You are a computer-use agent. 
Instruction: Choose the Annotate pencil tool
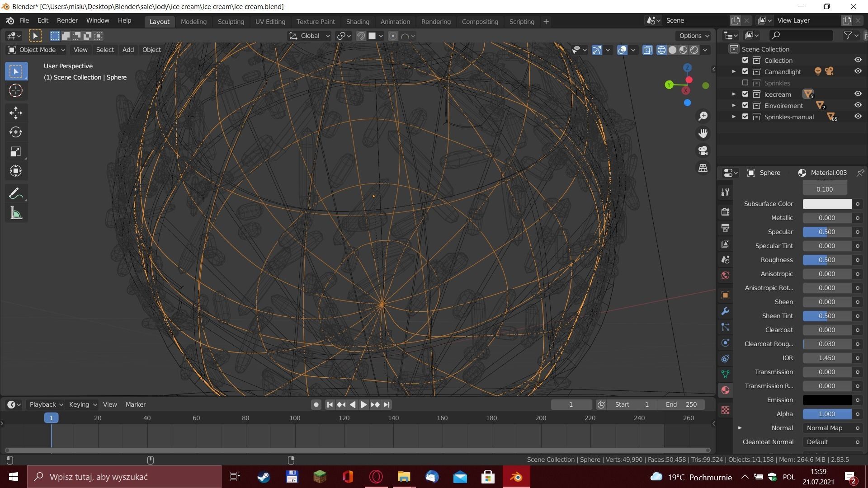point(16,194)
